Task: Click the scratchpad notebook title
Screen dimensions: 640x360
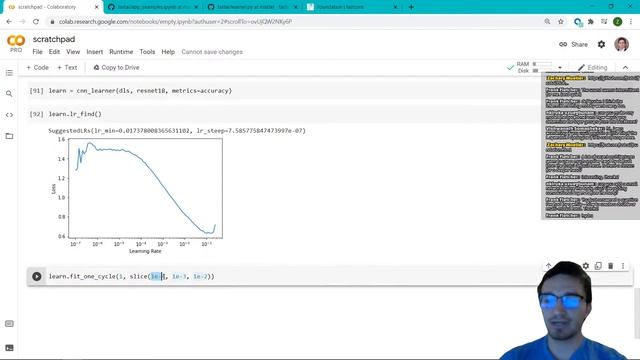Action: click(54, 39)
